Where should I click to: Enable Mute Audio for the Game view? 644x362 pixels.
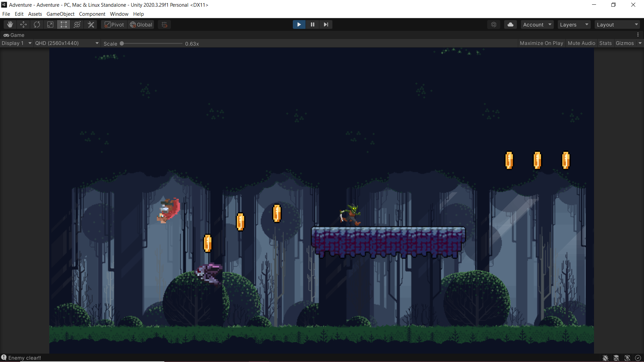click(581, 43)
